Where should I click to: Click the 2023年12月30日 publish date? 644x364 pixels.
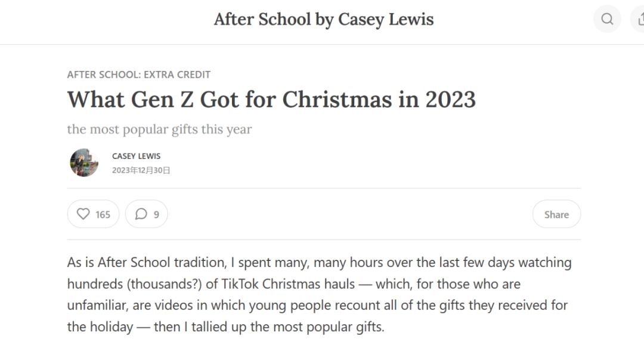[x=141, y=170]
